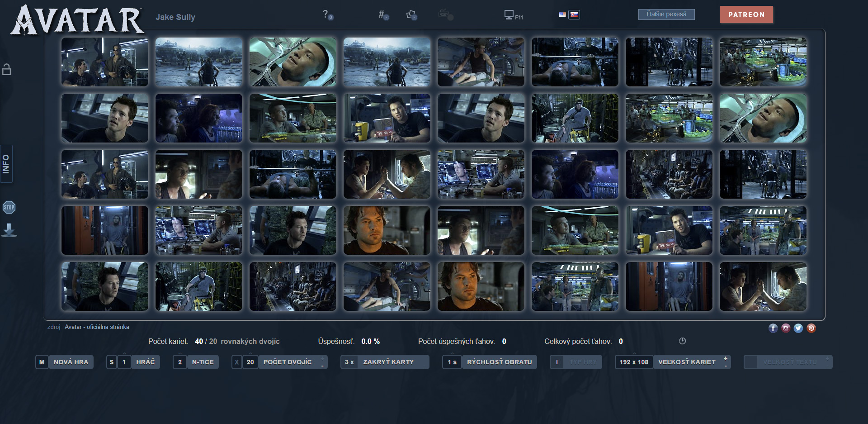Click the download arrow icon
Viewport: 868px width, 424px height.
(x=9, y=230)
